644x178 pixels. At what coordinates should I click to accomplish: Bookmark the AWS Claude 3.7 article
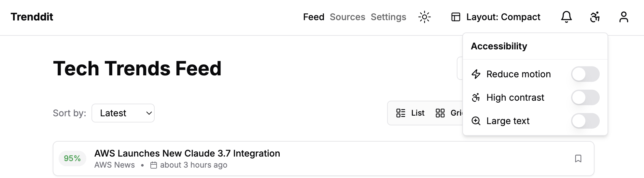point(578,159)
